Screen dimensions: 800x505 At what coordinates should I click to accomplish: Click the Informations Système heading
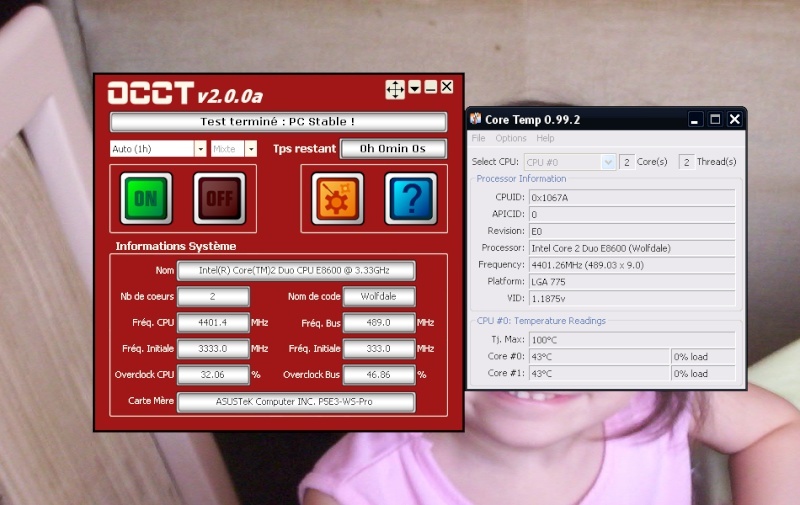(176, 246)
